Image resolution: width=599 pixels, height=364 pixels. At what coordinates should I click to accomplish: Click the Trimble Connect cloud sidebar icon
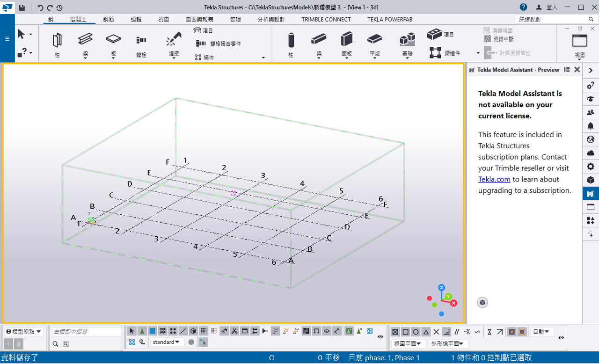click(x=591, y=153)
